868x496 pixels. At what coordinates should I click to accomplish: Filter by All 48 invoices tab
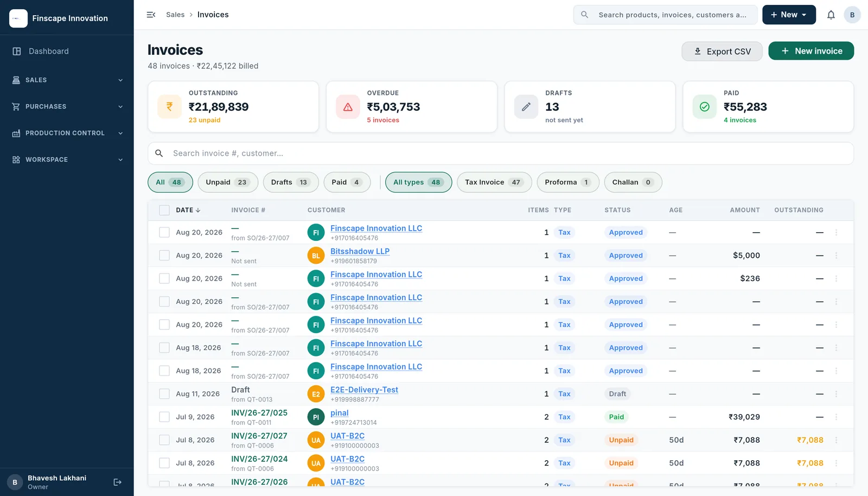pos(170,182)
